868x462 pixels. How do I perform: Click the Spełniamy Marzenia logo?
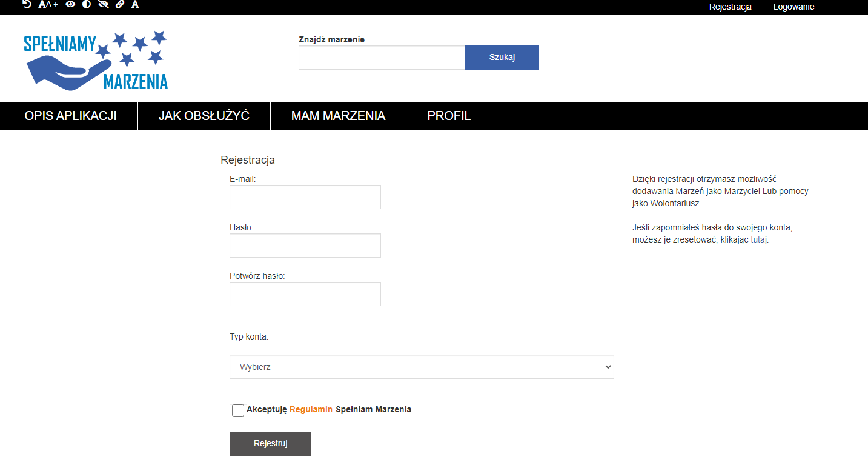96,61
